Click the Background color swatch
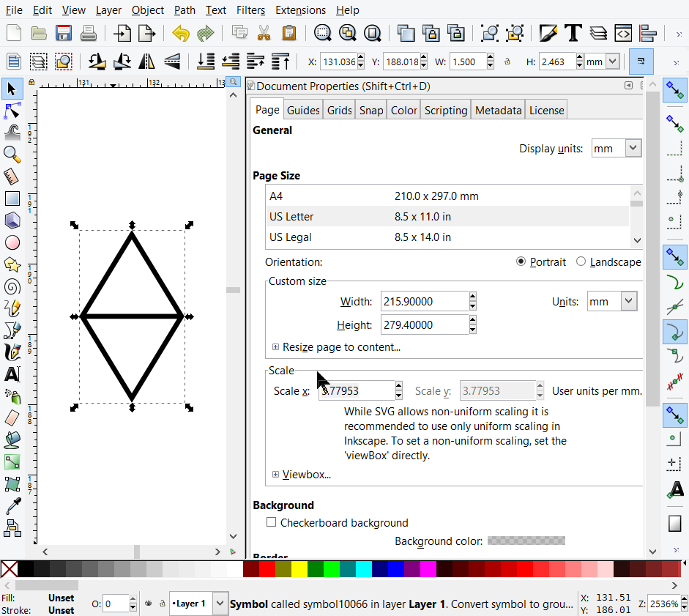 [526, 541]
